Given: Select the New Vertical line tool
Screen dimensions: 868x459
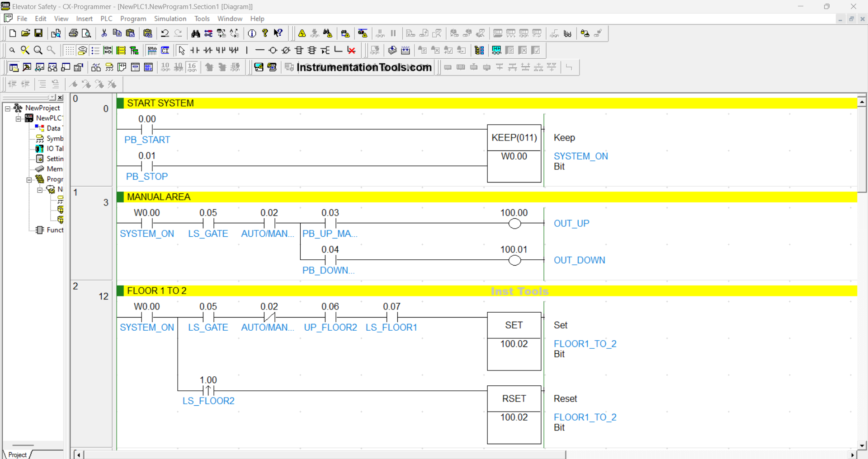Looking at the screenshot, I should pos(246,50).
